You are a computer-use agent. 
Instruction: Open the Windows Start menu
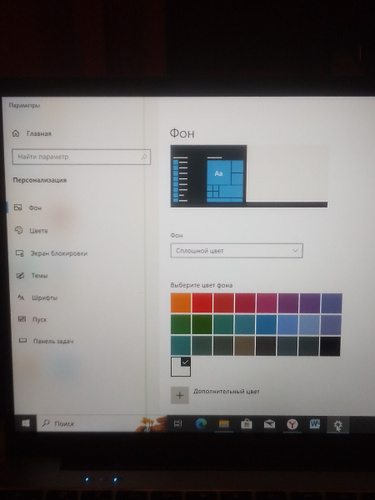coord(26,423)
